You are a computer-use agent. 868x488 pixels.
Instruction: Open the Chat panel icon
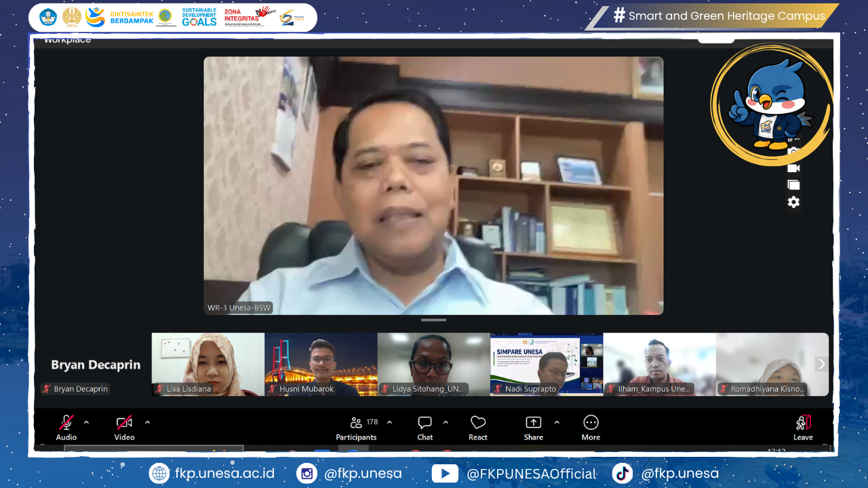pos(425,422)
